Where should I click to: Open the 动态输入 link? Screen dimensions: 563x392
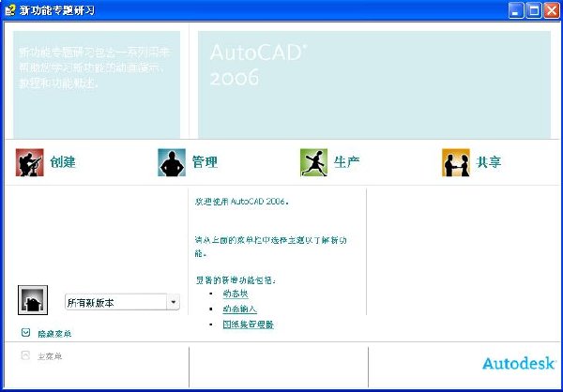coord(239,309)
